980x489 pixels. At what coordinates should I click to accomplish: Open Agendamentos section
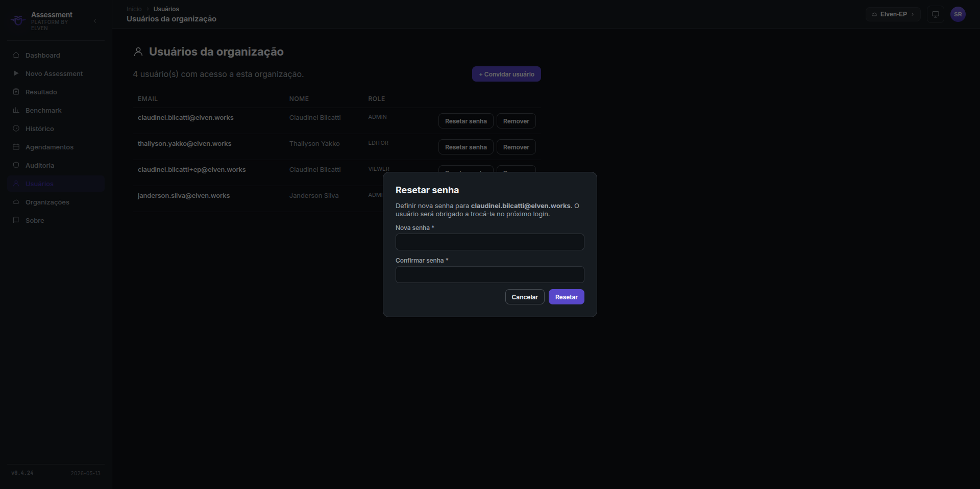(56, 147)
